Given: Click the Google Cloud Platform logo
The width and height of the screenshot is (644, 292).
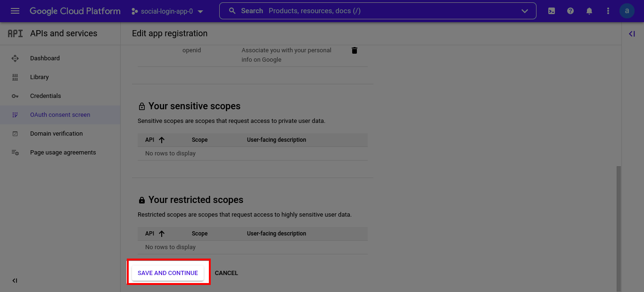Looking at the screenshot, I should (x=75, y=11).
